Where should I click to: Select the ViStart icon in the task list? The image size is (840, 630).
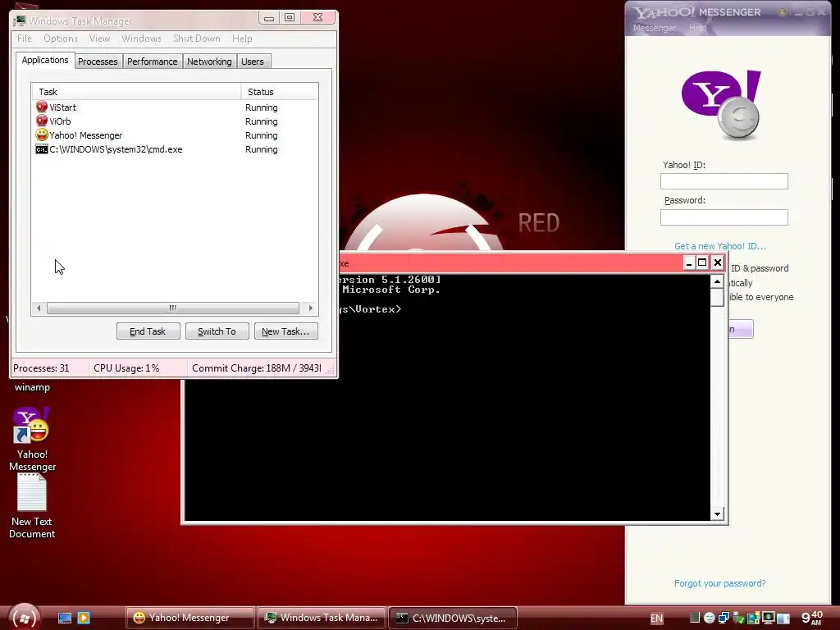click(x=42, y=107)
